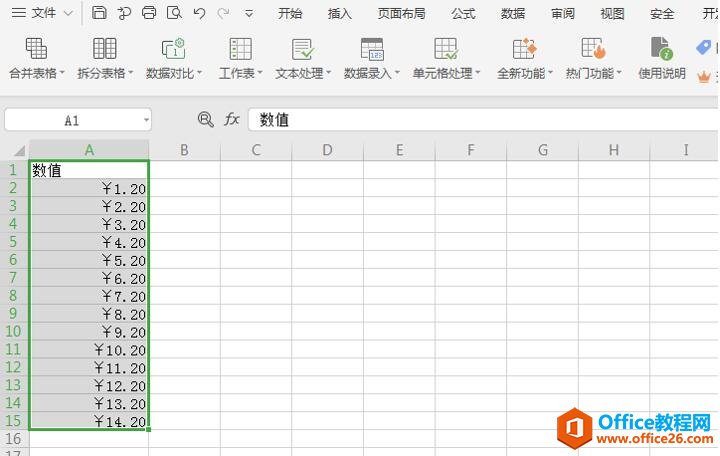720x456 pixels.
Task: Click the 数据对比 icon
Action: pyautogui.click(x=174, y=48)
